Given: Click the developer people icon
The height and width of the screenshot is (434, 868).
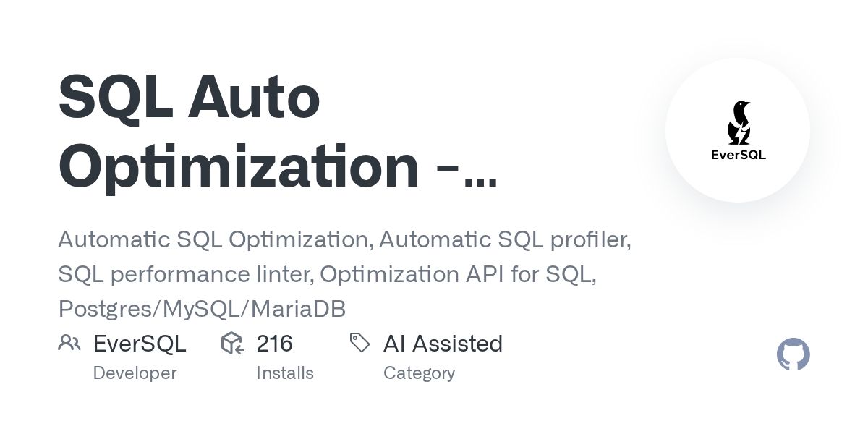Looking at the screenshot, I should pos(69,343).
